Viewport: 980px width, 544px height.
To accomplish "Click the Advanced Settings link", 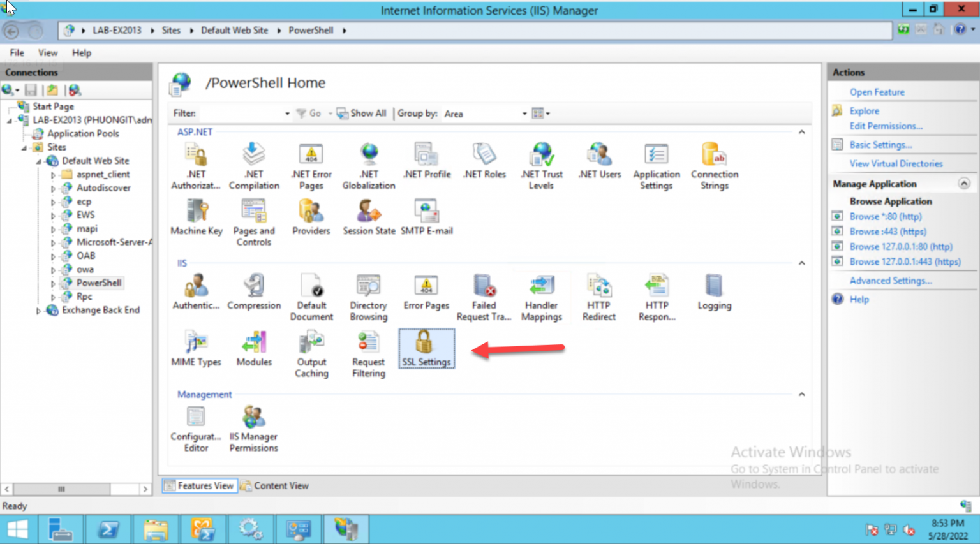I will pyautogui.click(x=891, y=280).
